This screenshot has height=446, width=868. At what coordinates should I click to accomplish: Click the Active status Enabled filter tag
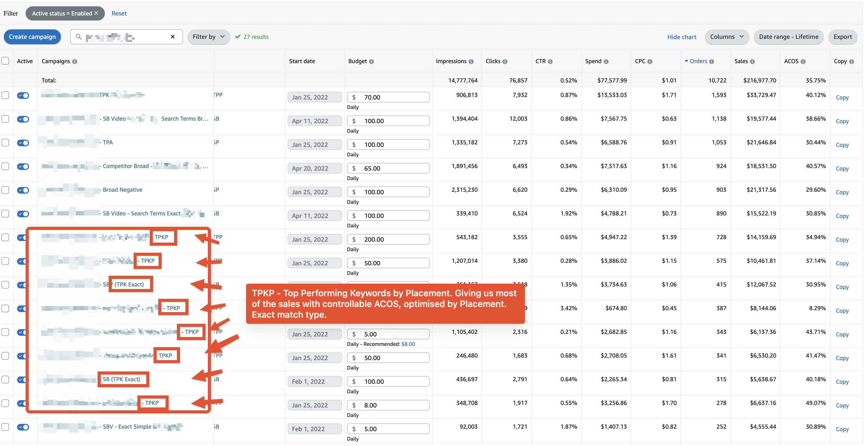[x=64, y=13]
